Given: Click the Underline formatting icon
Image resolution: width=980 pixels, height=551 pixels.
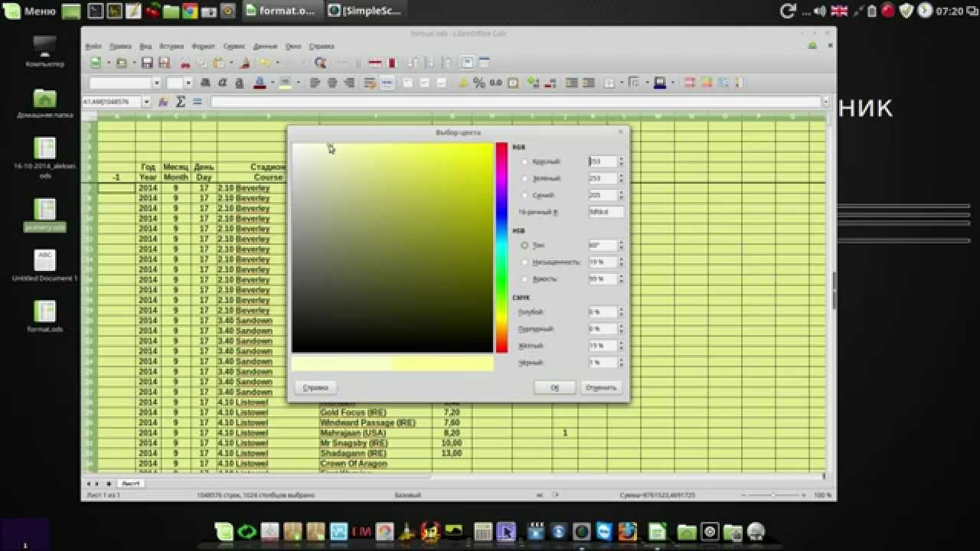Looking at the screenshot, I should pyautogui.click(x=240, y=83).
